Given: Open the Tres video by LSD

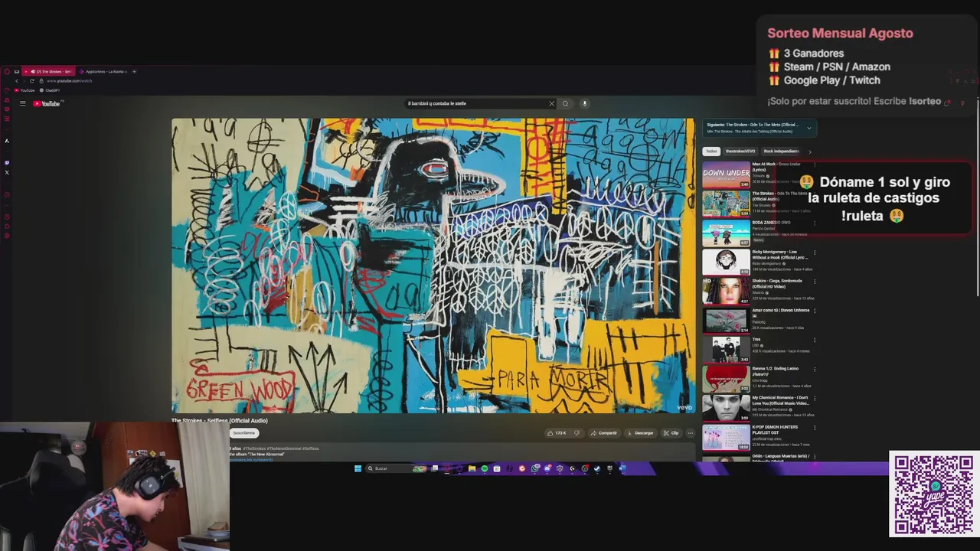Looking at the screenshot, I should pyautogui.click(x=726, y=349).
